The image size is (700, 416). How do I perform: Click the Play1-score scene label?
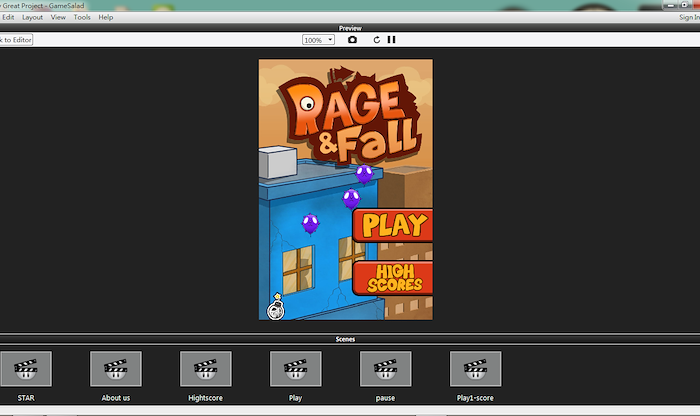click(475, 398)
